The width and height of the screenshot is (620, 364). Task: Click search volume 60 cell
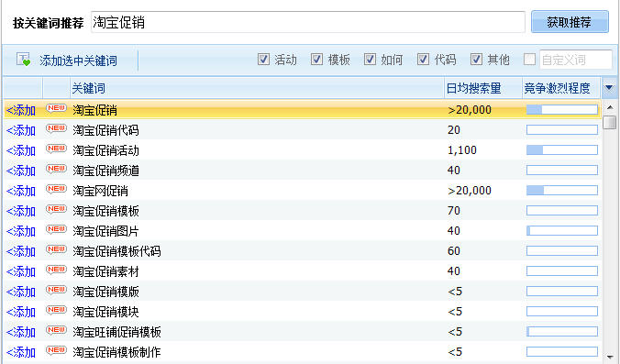pos(454,251)
